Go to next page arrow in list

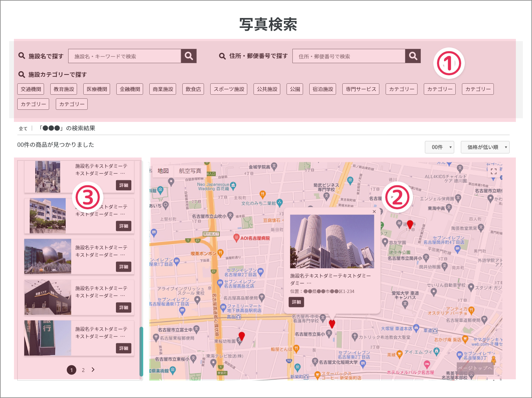[x=93, y=370]
